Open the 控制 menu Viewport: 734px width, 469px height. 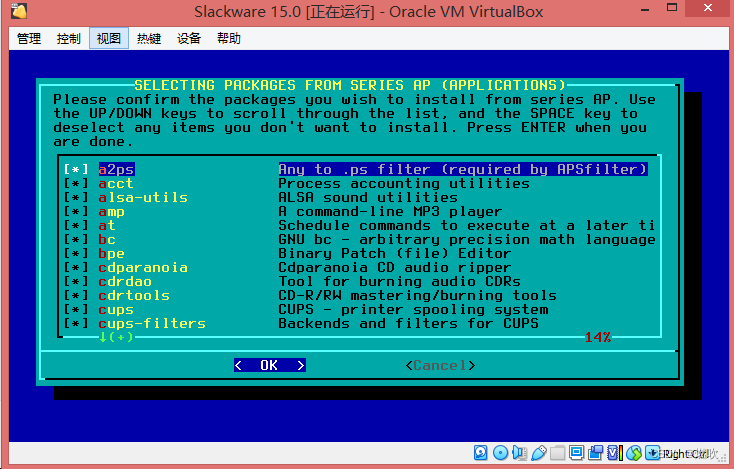tap(68, 38)
